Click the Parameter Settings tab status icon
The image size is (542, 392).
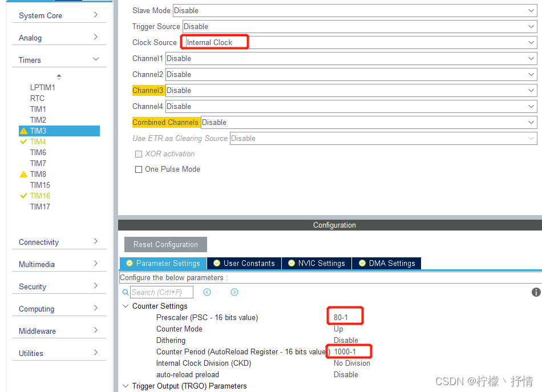tap(130, 264)
